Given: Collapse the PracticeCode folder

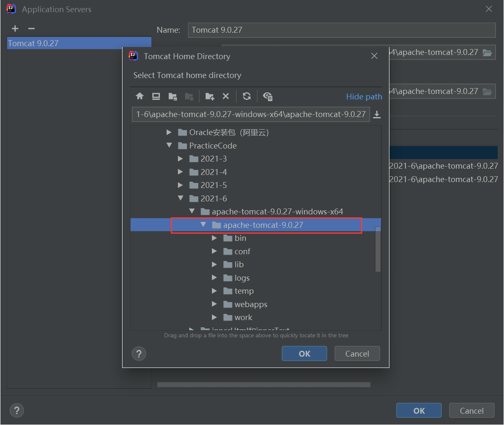Looking at the screenshot, I should [169, 145].
